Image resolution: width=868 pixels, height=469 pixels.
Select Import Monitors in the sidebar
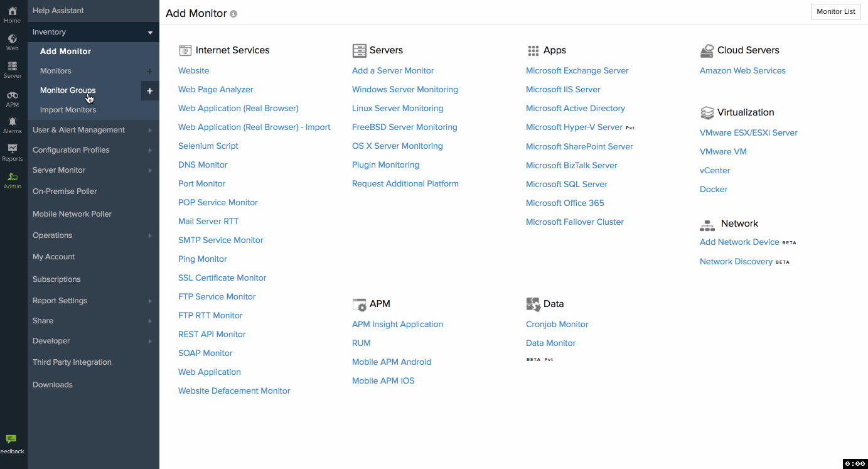(68, 109)
